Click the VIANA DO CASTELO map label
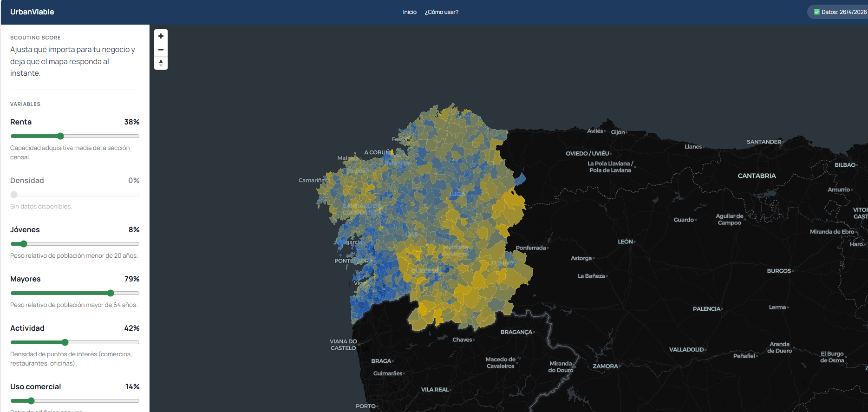The image size is (868, 412). pyautogui.click(x=343, y=345)
